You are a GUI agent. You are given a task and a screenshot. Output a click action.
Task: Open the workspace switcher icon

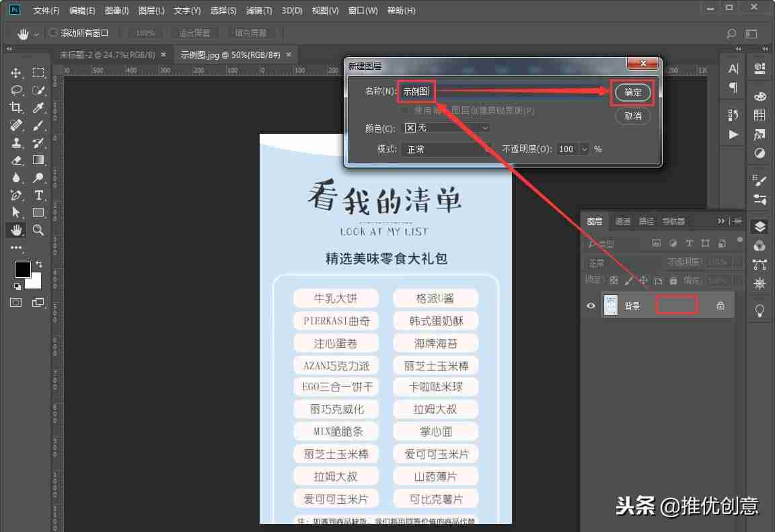(751, 33)
